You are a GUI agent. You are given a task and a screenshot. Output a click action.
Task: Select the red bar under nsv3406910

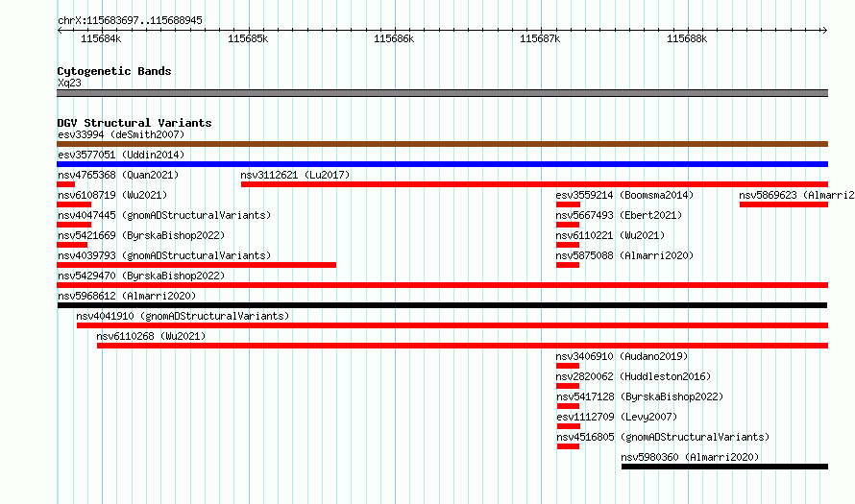[x=568, y=366]
